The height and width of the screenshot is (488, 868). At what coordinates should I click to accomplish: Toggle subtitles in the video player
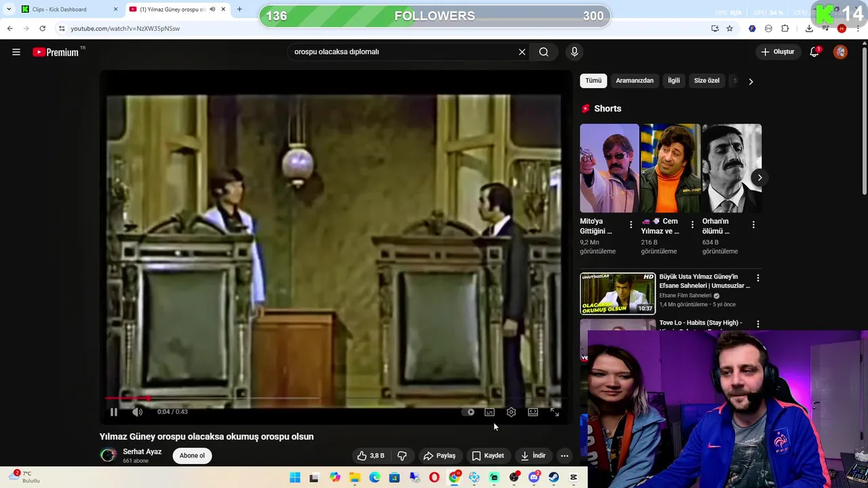coord(490,412)
